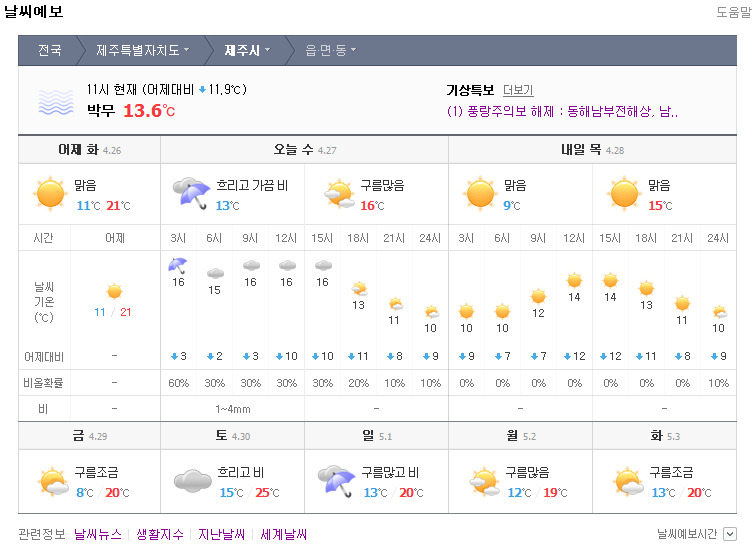Select 전국 in the location bar

[x=50, y=50]
